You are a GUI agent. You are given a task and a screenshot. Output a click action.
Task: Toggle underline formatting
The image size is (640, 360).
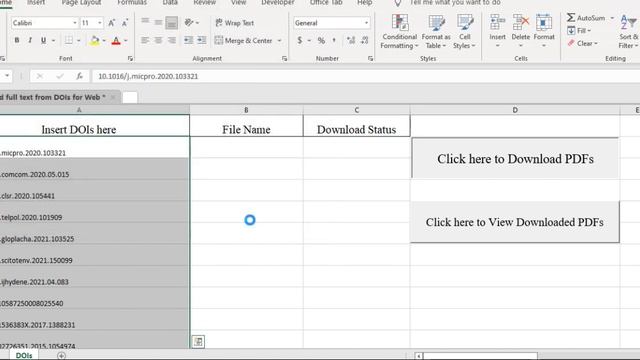coord(43,40)
